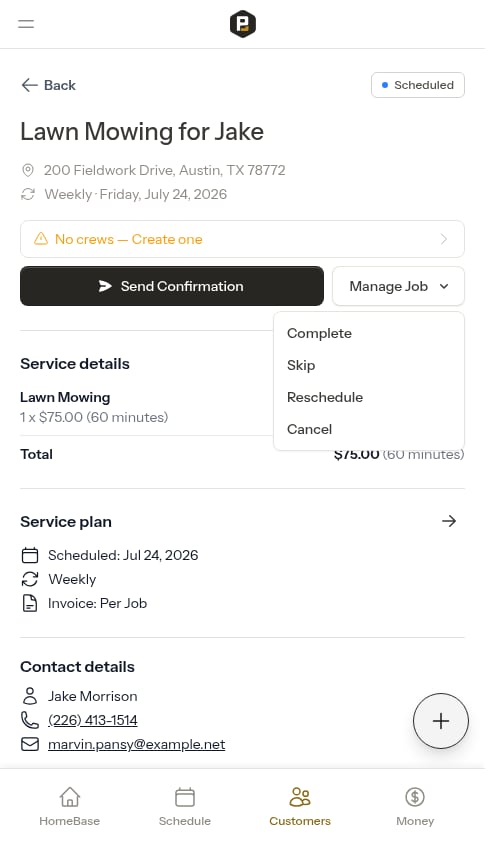Click the Lawn Mowing service line item
The height and width of the screenshot is (845, 500).
tap(94, 407)
